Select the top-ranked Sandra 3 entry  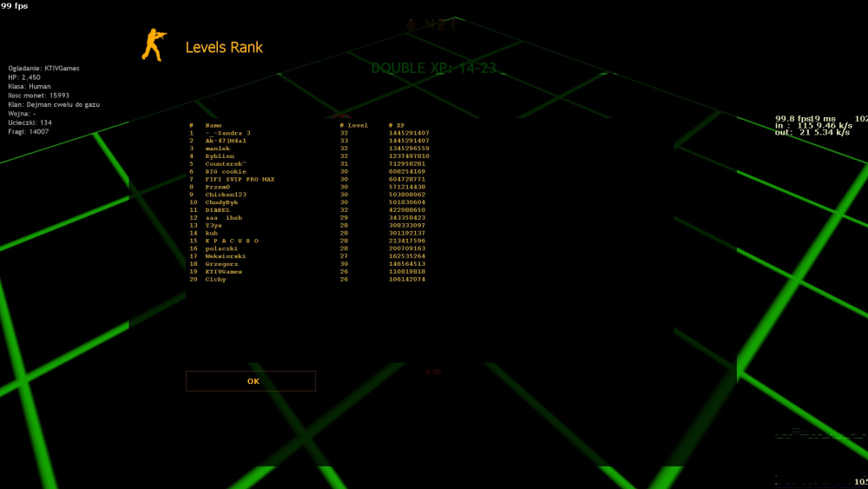[227, 133]
